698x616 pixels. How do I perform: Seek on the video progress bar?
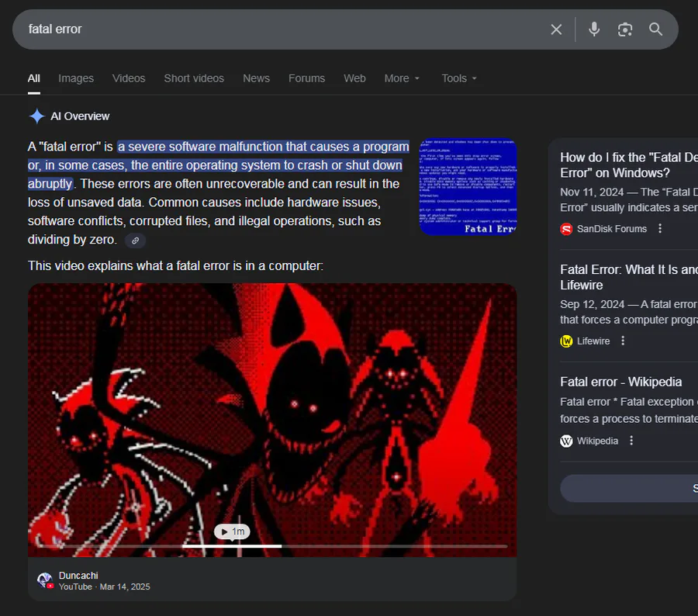tap(271, 545)
